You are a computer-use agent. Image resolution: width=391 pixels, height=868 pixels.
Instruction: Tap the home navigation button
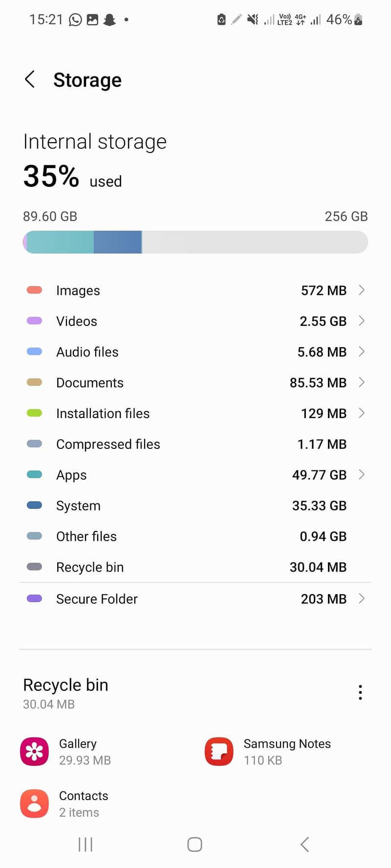point(195,845)
